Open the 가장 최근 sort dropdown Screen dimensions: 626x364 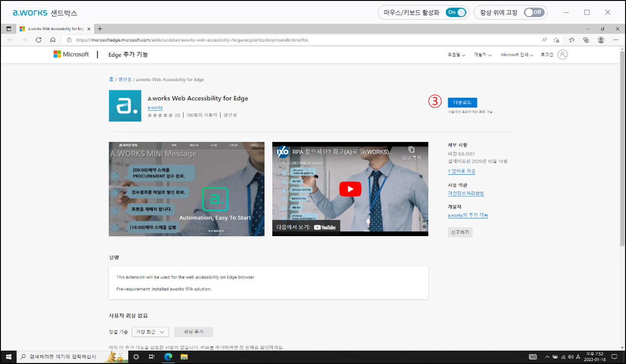point(151,332)
